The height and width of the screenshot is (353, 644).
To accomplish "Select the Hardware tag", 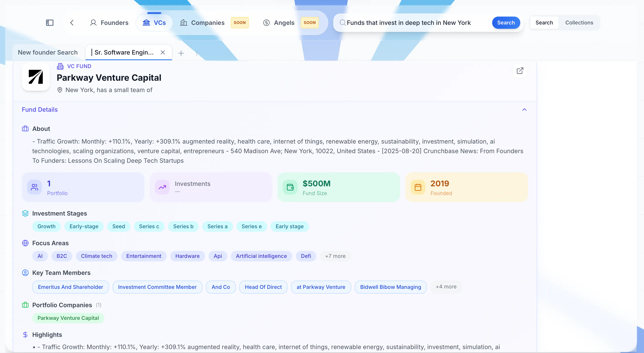I will click(187, 256).
